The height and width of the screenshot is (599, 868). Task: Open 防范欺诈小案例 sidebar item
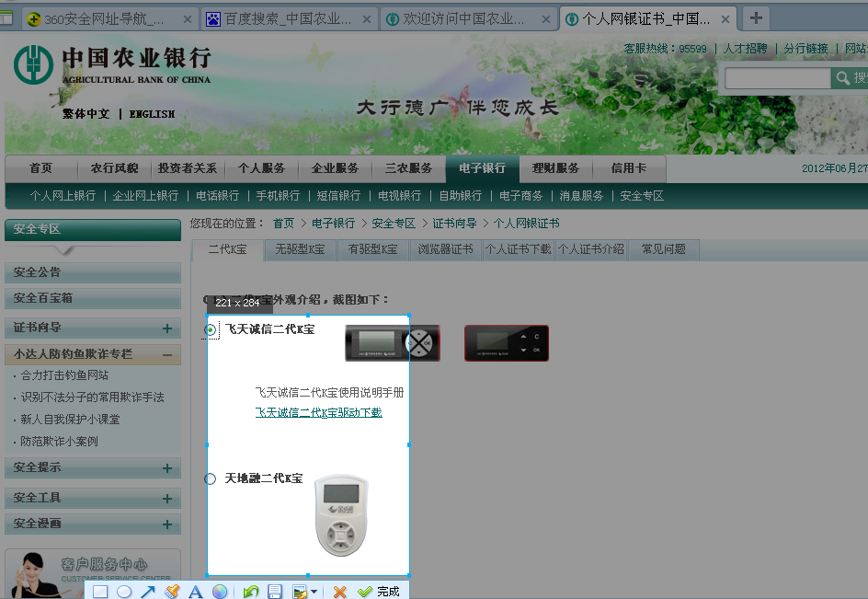pos(59,442)
